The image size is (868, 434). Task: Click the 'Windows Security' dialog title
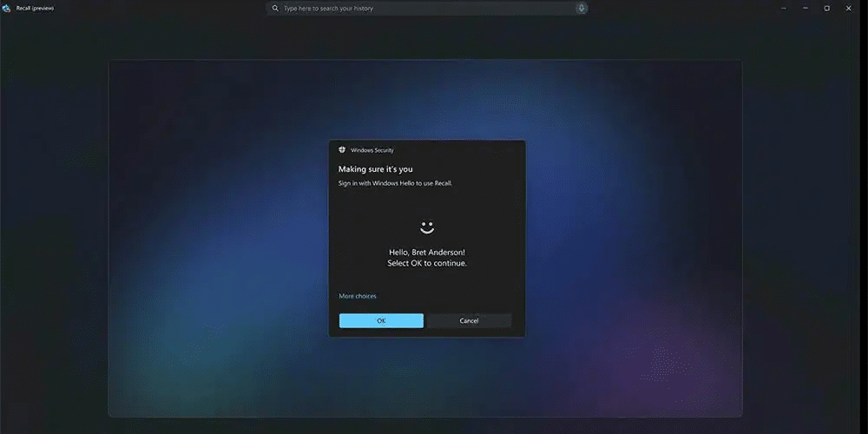pos(372,150)
